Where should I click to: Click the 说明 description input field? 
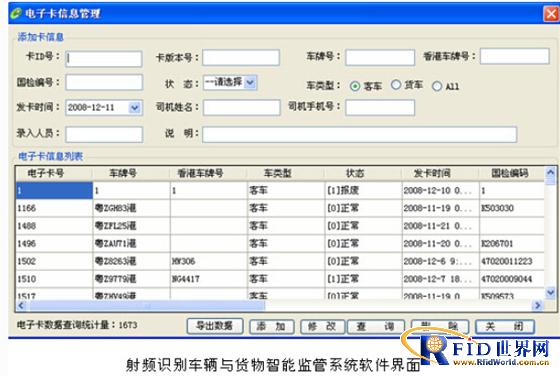pos(360,135)
